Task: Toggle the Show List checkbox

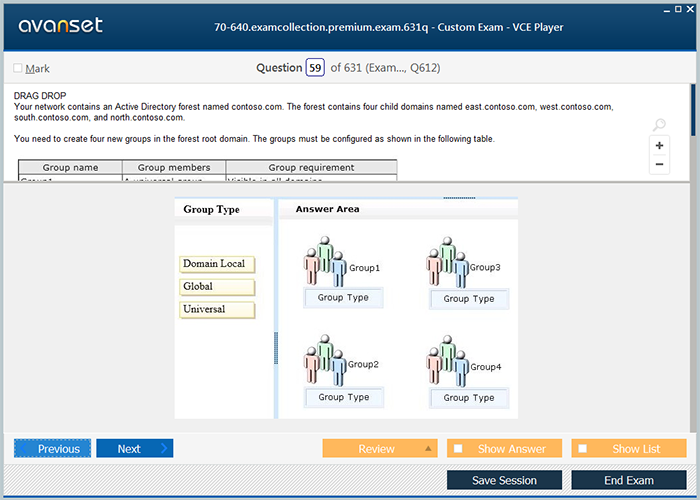Action: (583, 448)
